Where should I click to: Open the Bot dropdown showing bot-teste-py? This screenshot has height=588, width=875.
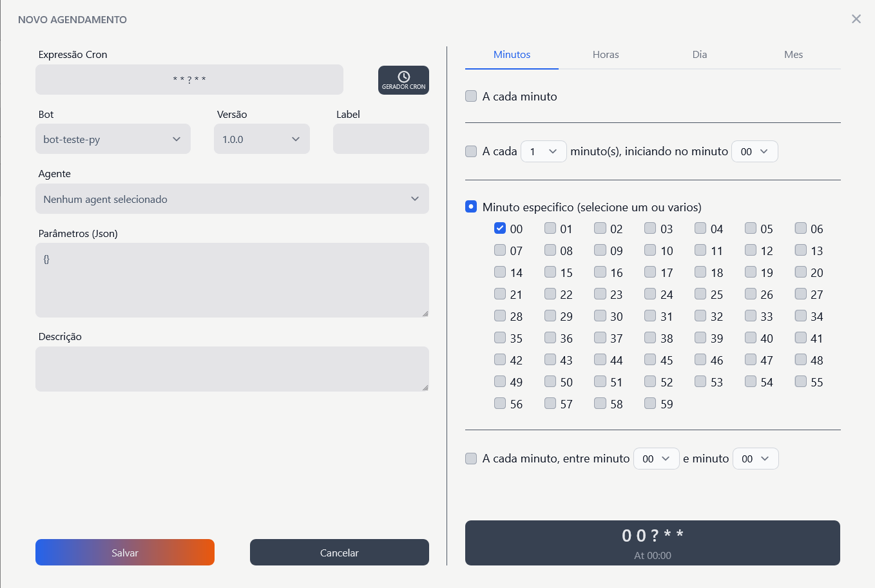click(113, 138)
